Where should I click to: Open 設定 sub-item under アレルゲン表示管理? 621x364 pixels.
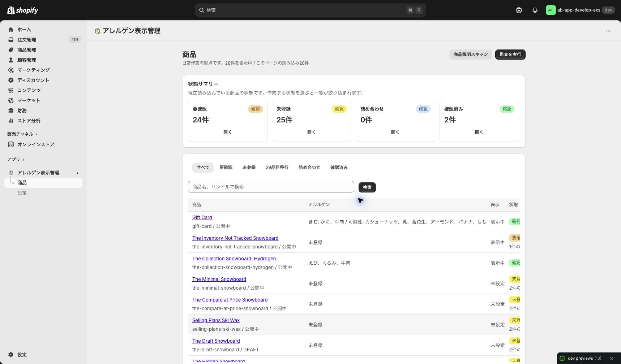pyautogui.click(x=22, y=193)
